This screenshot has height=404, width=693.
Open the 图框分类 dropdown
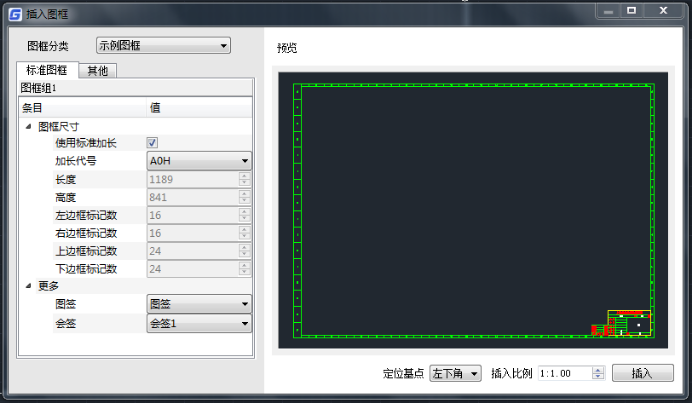(163, 45)
